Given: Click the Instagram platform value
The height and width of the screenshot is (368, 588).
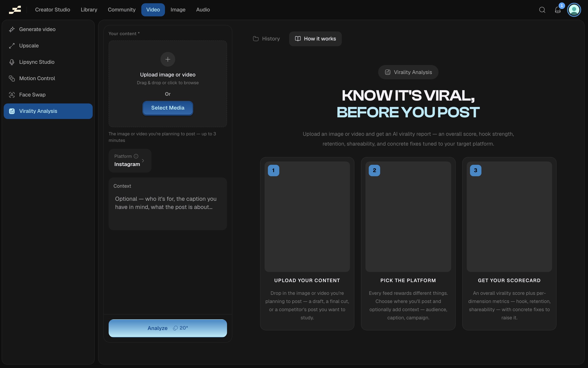Looking at the screenshot, I should coord(127,164).
